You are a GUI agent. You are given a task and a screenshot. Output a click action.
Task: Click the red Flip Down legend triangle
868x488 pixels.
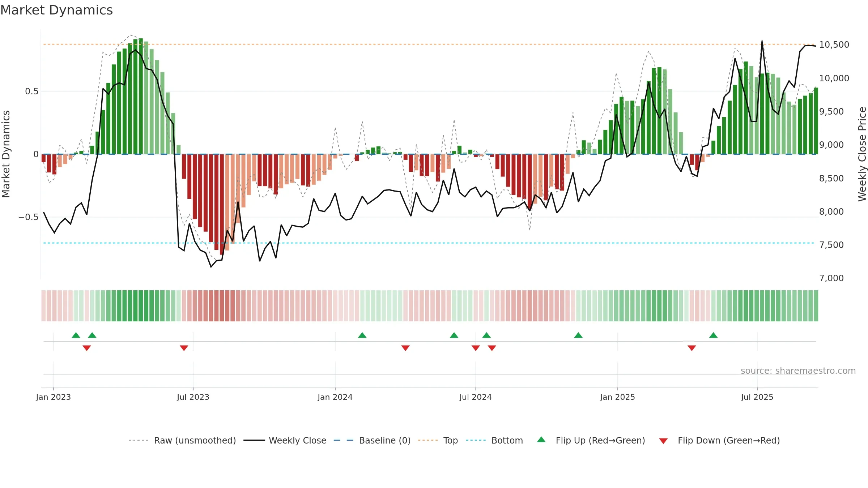click(663, 441)
